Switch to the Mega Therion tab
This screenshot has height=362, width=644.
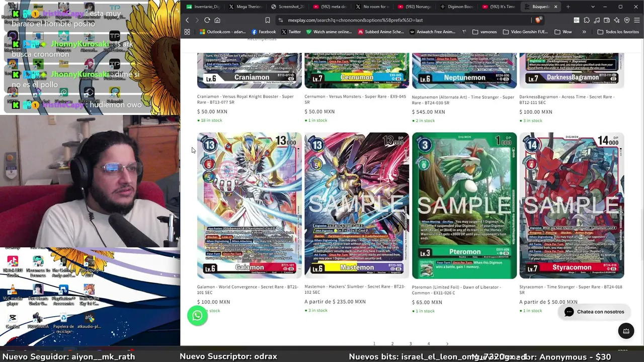tap(245, 7)
